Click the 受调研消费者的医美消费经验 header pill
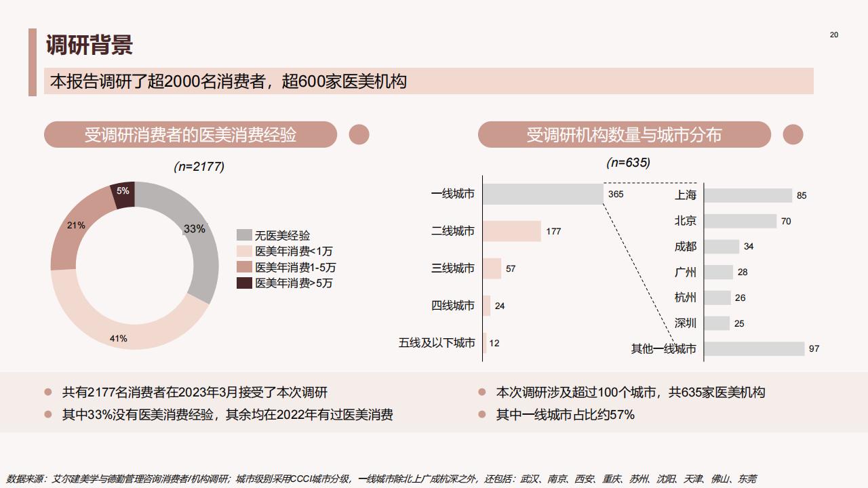868x488 pixels. coord(191,135)
